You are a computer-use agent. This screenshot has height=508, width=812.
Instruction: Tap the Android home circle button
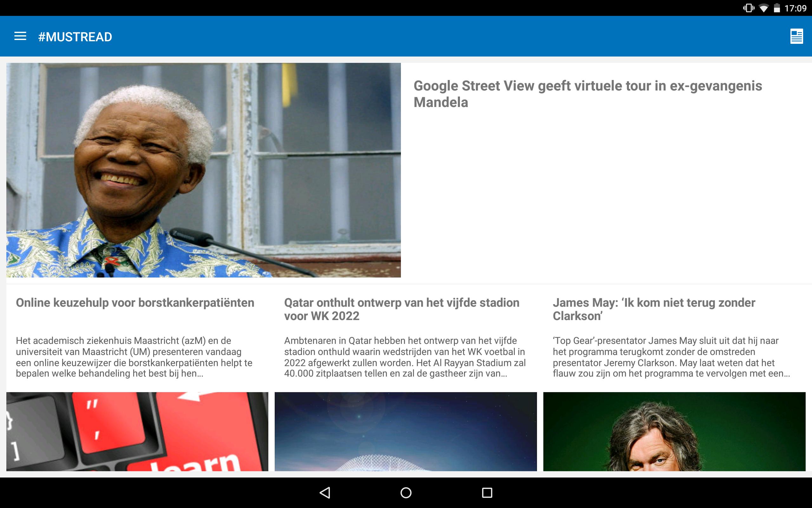coord(406,492)
